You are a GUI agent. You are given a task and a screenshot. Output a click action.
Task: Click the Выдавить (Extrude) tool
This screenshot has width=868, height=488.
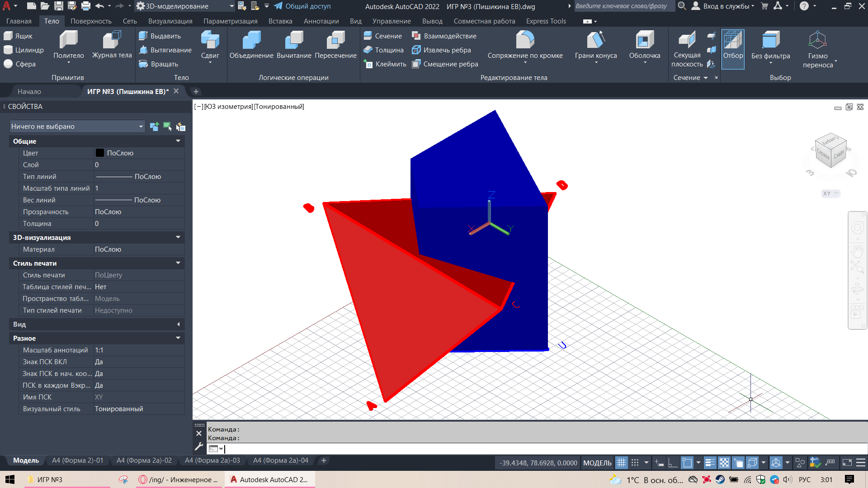[x=160, y=36]
